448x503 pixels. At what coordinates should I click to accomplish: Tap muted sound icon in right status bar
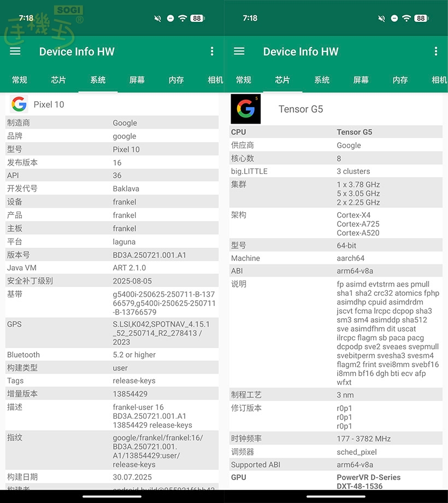381,18
